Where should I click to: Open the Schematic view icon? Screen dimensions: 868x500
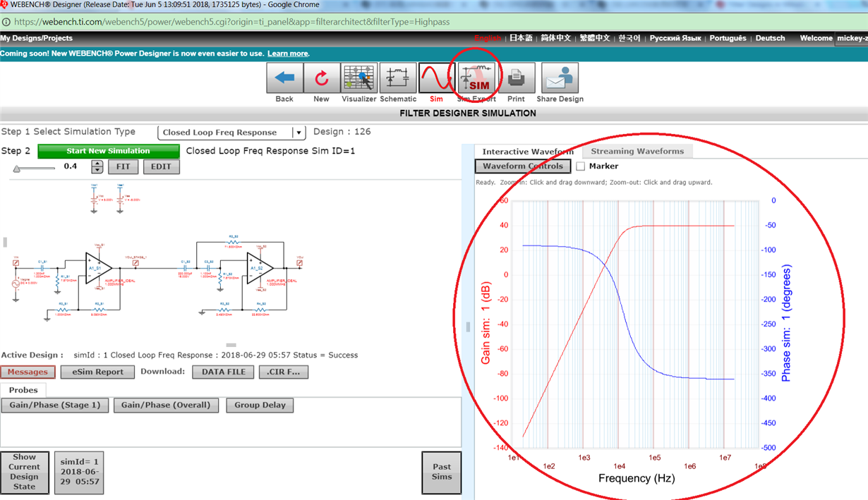tap(398, 78)
